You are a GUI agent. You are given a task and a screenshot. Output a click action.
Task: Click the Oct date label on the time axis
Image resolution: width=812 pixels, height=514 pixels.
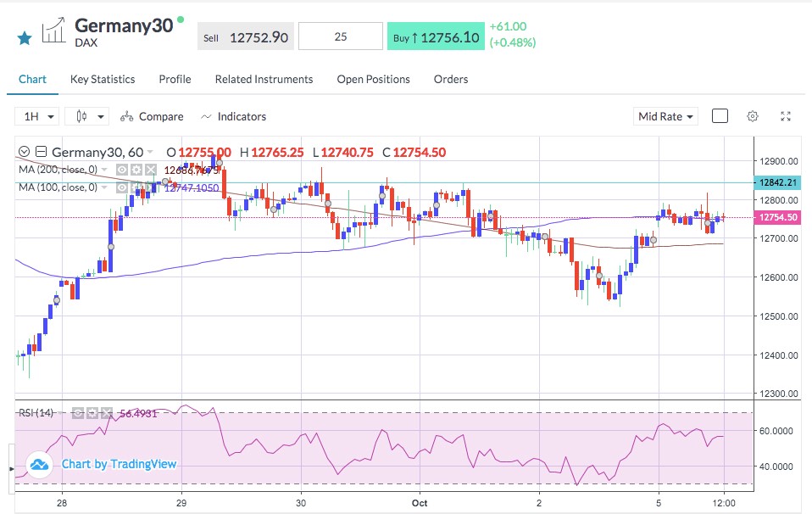[420, 503]
